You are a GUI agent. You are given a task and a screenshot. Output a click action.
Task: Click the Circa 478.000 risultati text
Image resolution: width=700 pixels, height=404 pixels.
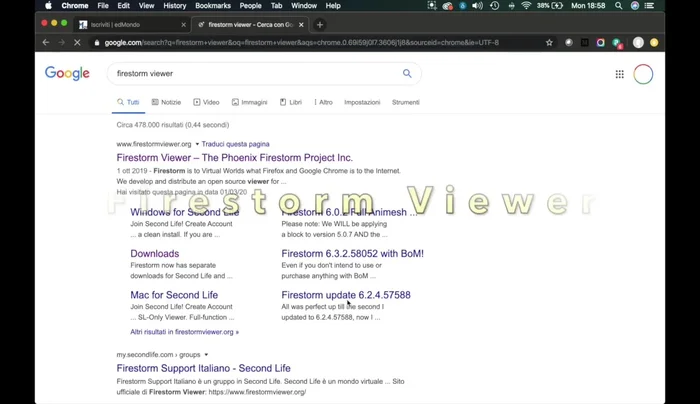coord(173,125)
